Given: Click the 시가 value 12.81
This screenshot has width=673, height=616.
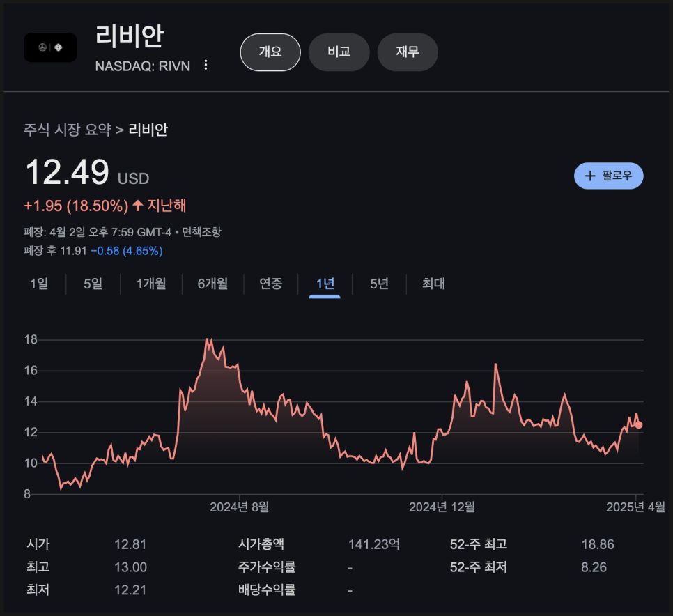Looking at the screenshot, I should click(130, 544).
